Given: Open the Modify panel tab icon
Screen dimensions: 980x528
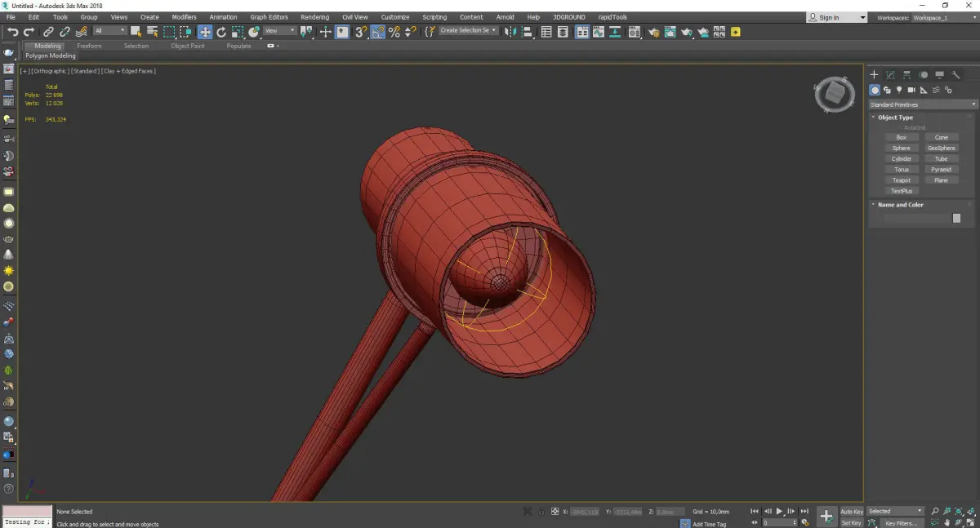Looking at the screenshot, I should coord(890,75).
